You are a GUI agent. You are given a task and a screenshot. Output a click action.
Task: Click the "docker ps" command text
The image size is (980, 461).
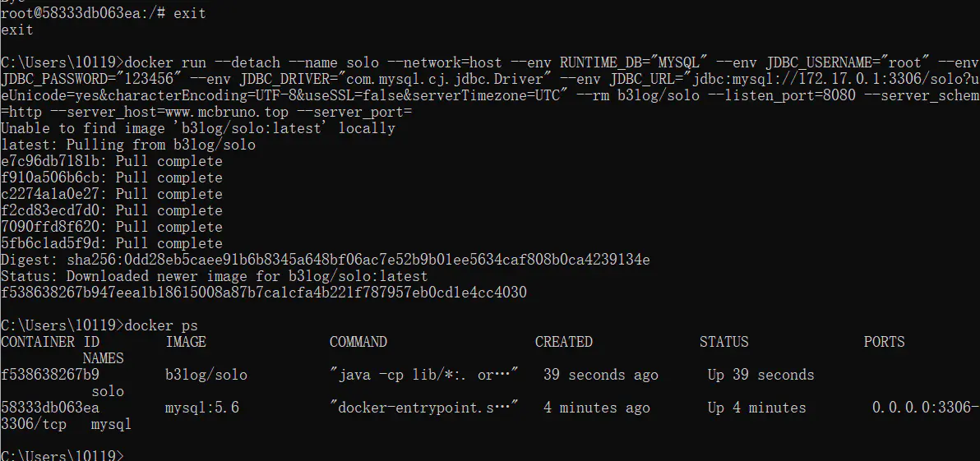(x=161, y=325)
